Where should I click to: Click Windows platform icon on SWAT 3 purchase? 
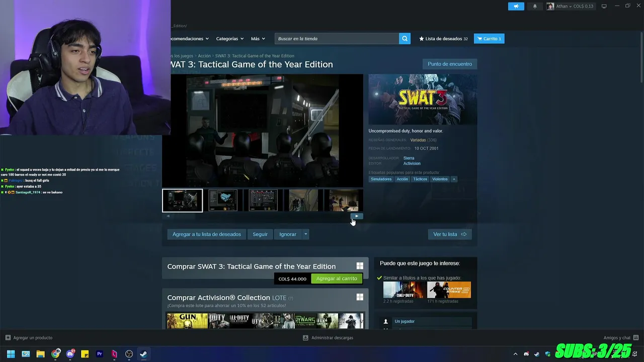pyautogui.click(x=360, y=266)
